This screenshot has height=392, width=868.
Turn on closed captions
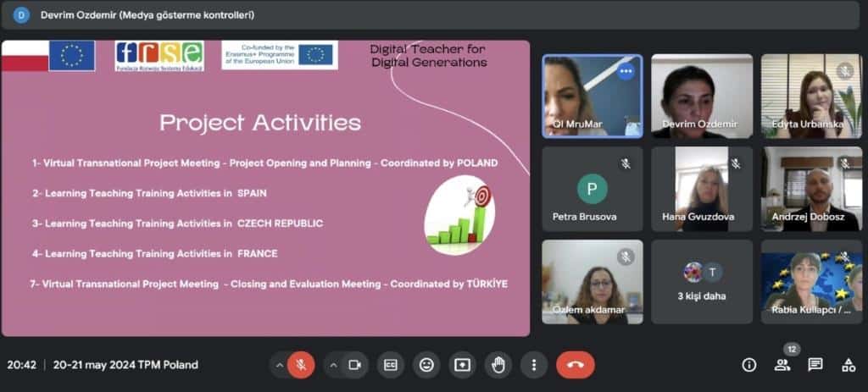tap(391, 365)
